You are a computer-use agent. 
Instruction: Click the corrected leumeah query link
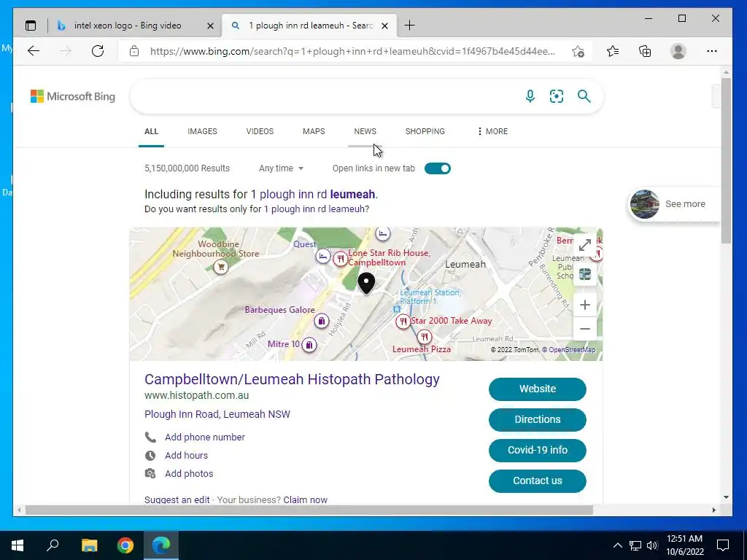(x=313, y=194)
